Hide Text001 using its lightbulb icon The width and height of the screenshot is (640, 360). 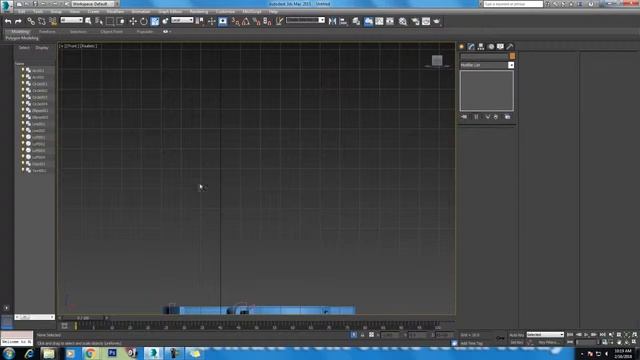(23, 170)
